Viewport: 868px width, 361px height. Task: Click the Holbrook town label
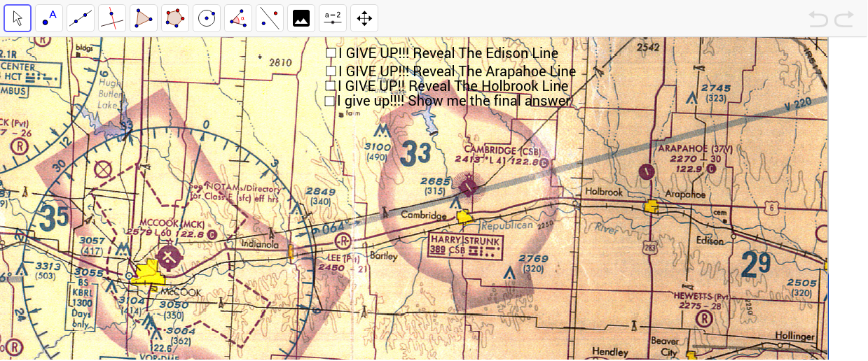tap(604, 192)
